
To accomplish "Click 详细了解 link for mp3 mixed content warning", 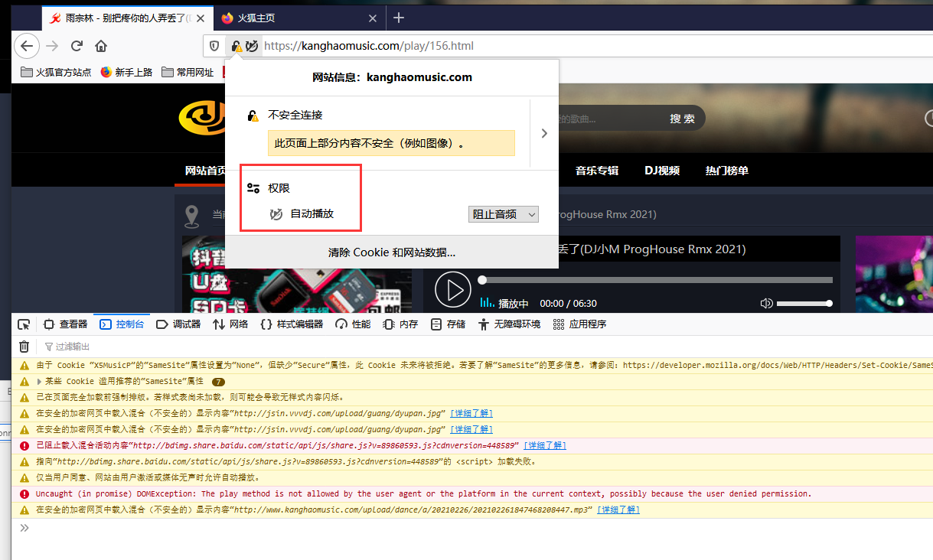I will (x=618, y=510).
